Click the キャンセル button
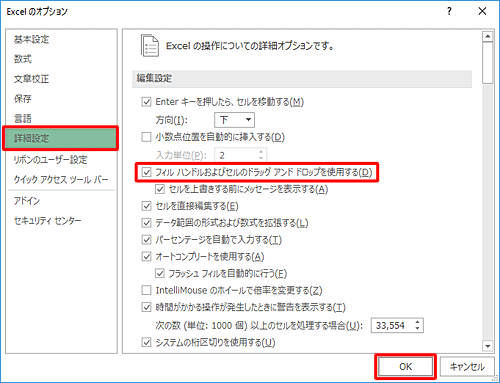 click(467, 367)
